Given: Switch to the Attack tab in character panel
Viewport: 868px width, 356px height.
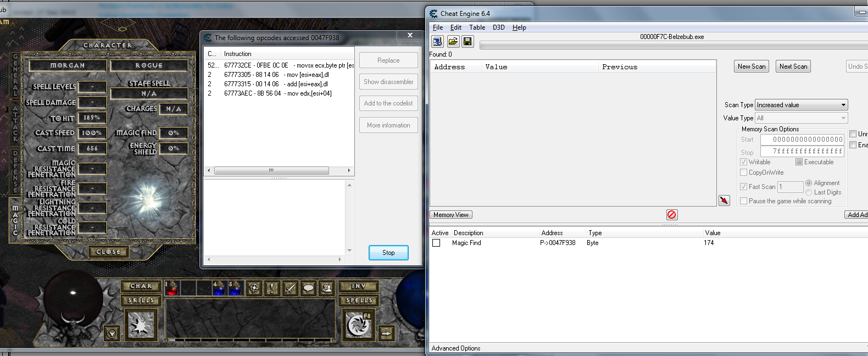Looking at the screenshot, I should pyautogui.click(x=15, y=123).
